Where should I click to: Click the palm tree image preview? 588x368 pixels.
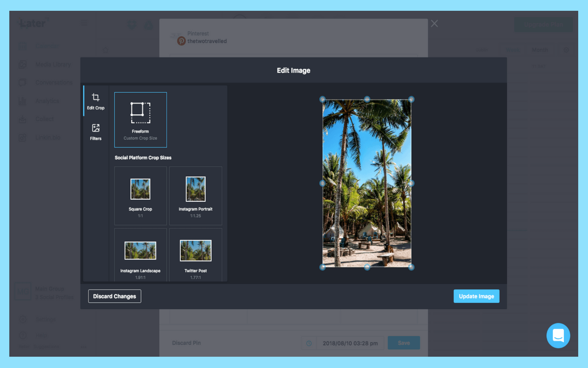pyautogui.click(x=367, y=183)
